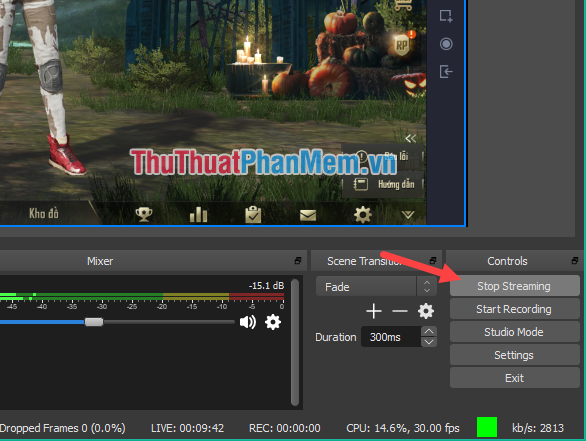Open the clipboard missions icon in game
586x441 pixels.
pos(253,215)
